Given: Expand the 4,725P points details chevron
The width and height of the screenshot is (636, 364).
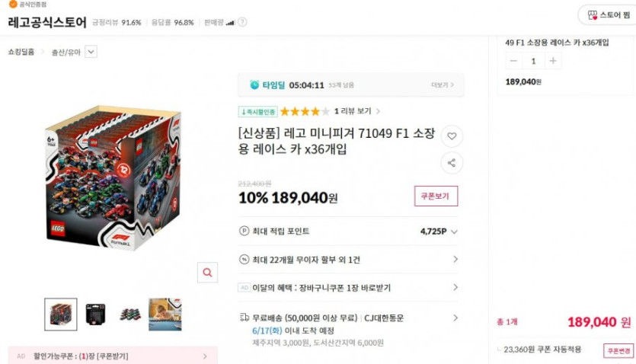Looking at the screenshot, I should tap(454, 231).
